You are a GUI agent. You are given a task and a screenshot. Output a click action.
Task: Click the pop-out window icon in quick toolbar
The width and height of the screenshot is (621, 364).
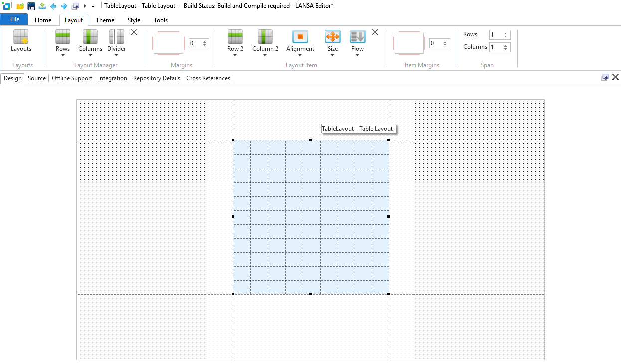(75, 6)
